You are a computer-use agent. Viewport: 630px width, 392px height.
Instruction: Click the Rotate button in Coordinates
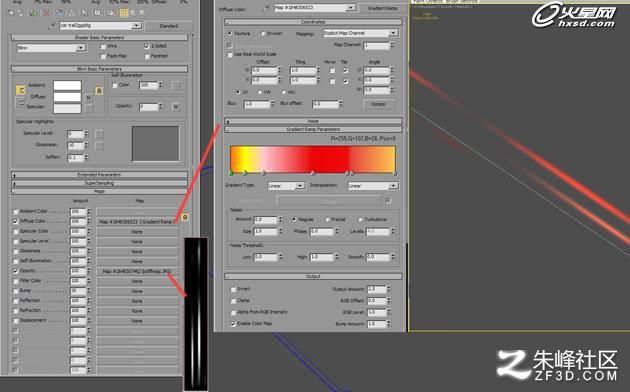[x=378, y=104]
